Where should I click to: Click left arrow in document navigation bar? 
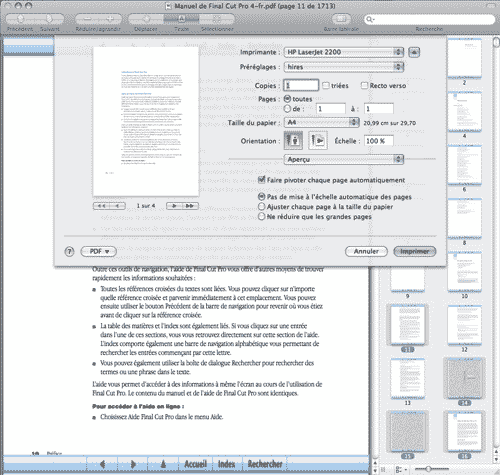click(102, 464)
